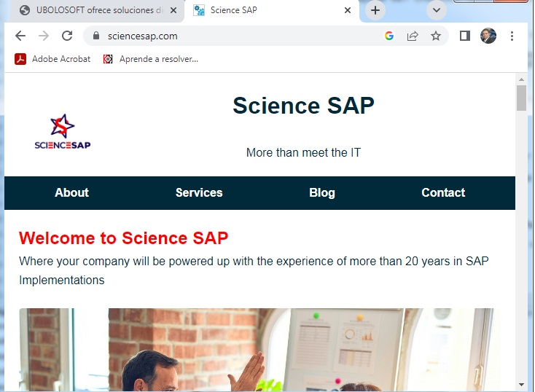
Task: Click the browser back arrow
Action: (x=20, y=36)
